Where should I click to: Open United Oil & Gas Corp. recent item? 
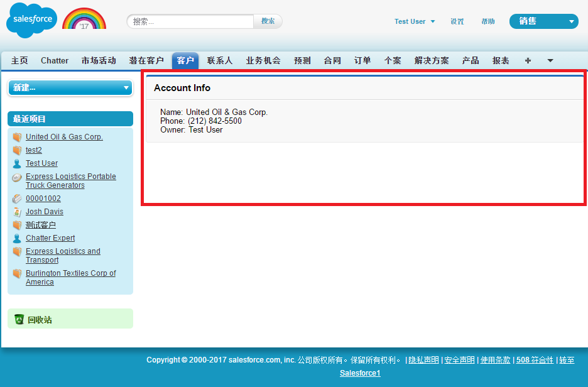(x=64, y=137)
